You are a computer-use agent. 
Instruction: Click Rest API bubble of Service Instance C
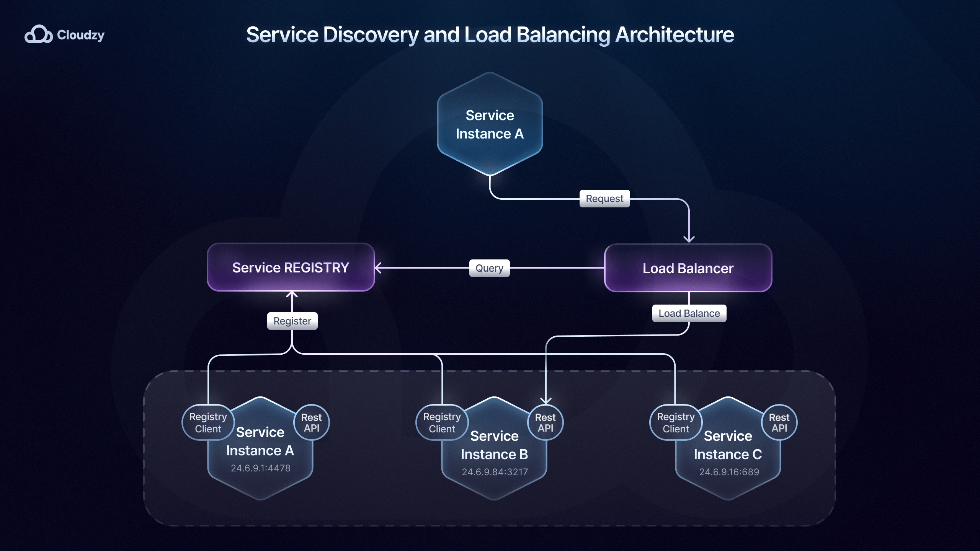pyautogui.click(x=779, y=422)
